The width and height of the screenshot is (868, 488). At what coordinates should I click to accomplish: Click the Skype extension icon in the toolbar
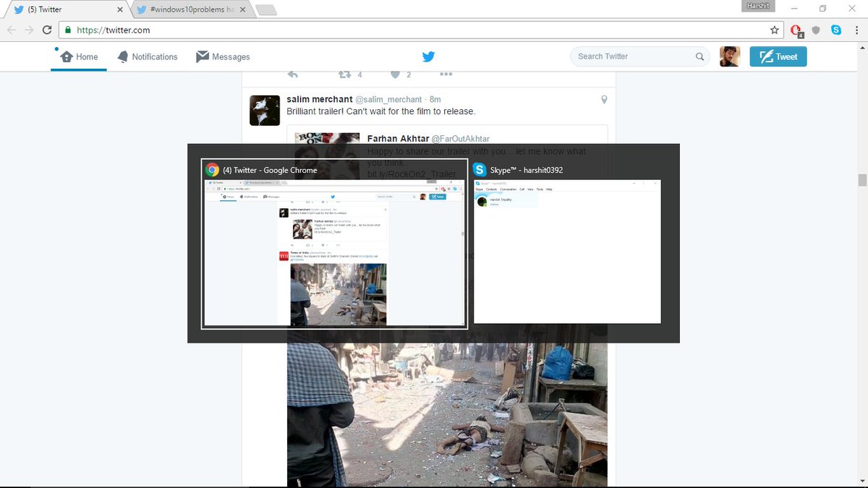tap(836, 30)
